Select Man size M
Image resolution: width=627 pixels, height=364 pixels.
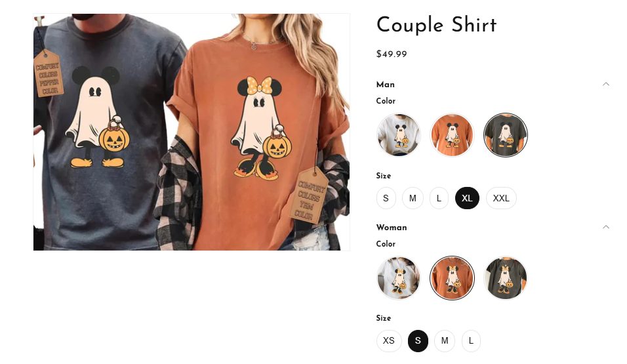coord(413,198)
